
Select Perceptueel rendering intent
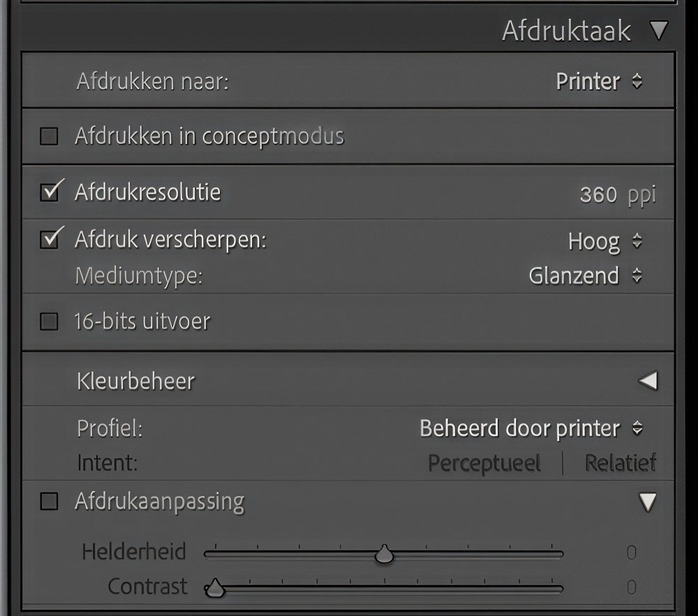point(484,463)
